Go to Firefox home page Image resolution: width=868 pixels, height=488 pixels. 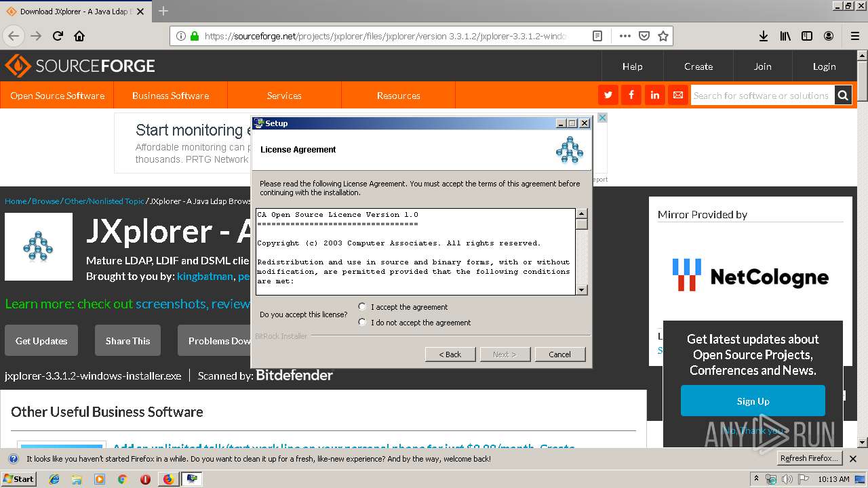[79, 36]
